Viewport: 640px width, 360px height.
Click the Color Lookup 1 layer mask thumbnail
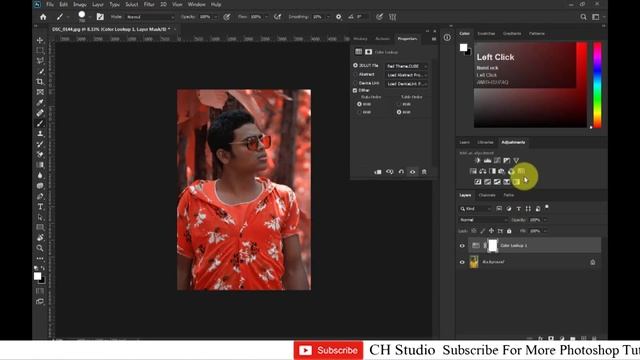pyautogui.click(x=493, y=245)
